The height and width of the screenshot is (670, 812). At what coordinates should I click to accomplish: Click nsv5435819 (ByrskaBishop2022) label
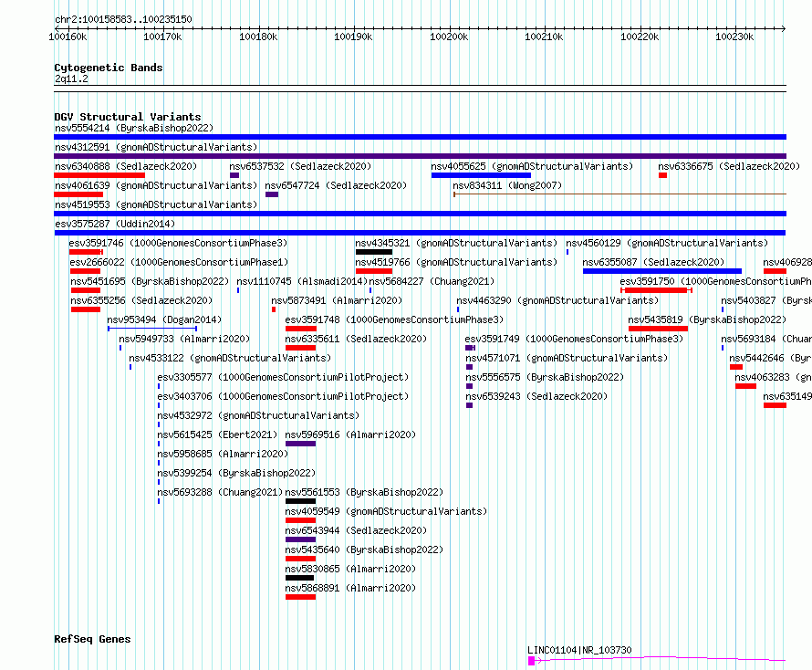707,319
